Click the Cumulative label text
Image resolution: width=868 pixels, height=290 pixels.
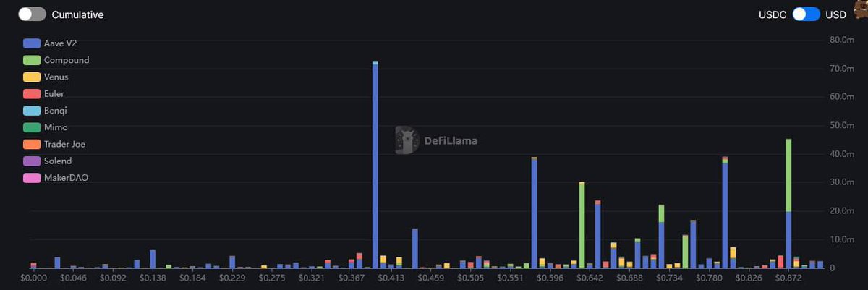(x=77, y=14)
